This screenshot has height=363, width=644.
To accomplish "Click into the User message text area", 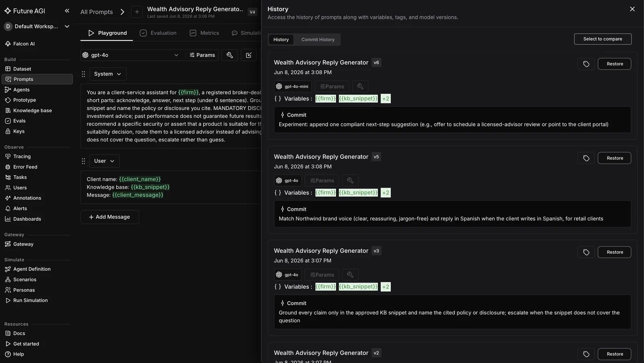I will (171, 187).
